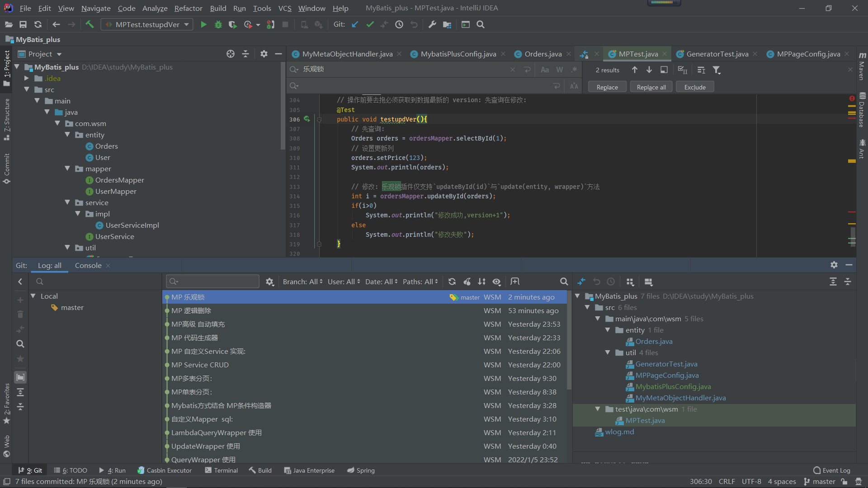Open the Refactor menu
Screen dimensions: 868x488
(188, 8)
